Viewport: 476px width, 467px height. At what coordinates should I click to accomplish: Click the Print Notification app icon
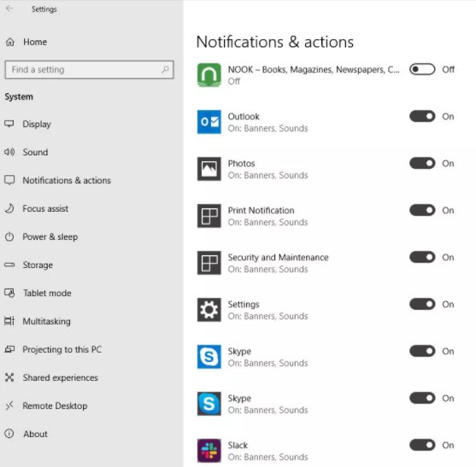coord(209,216)
